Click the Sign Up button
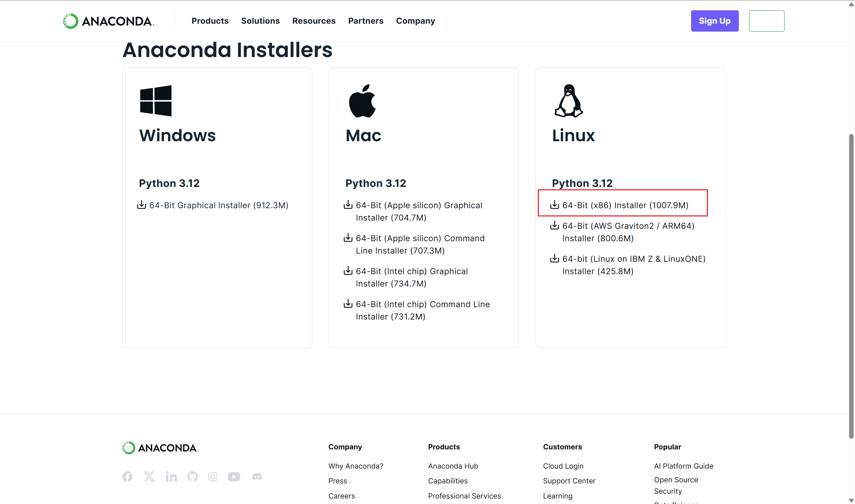The height and width of the screenshot is (504, 855). (x=714, y=21)
